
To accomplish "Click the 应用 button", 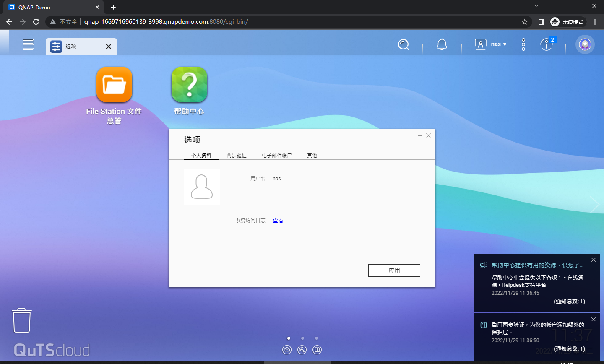I will tap(394, 270).
